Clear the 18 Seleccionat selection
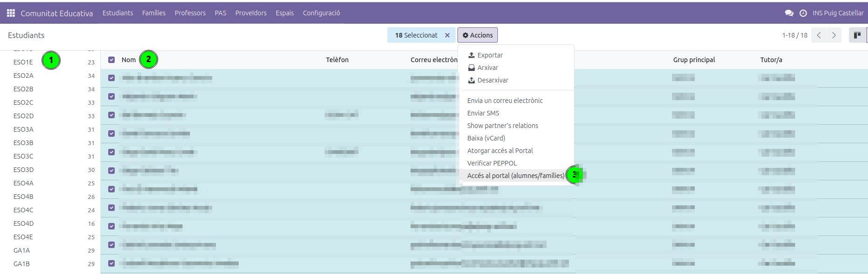Screen dimensions: 868x274 447,35
